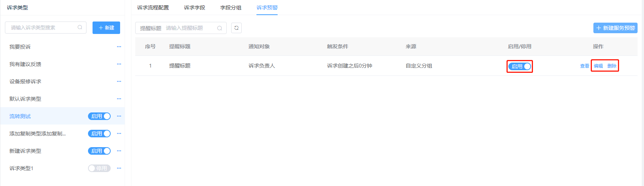Image resolution: width=644 pixels, height=186 pixels.
Task: Switch to the 诉求流程配置 tab
Action: (x=153, y=8)
